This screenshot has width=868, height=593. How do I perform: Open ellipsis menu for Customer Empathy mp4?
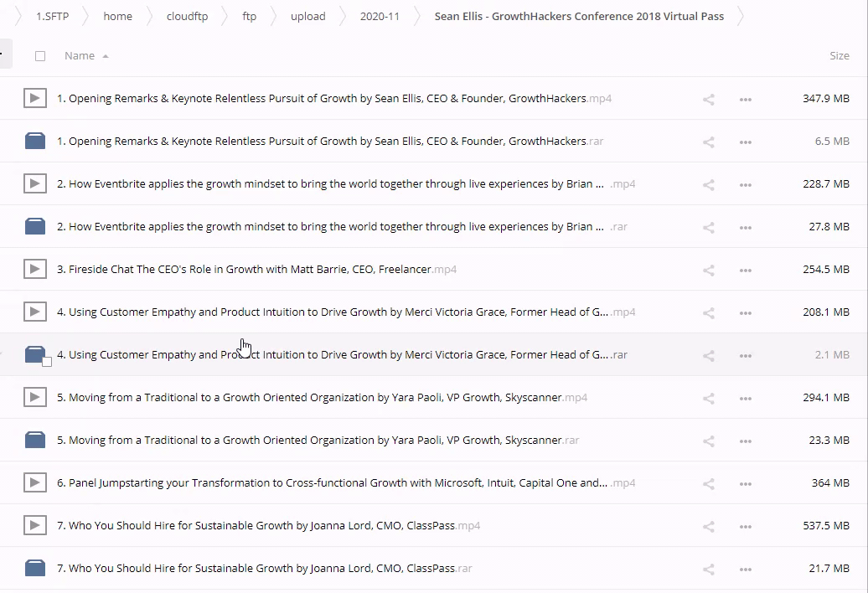pos(745,312)
